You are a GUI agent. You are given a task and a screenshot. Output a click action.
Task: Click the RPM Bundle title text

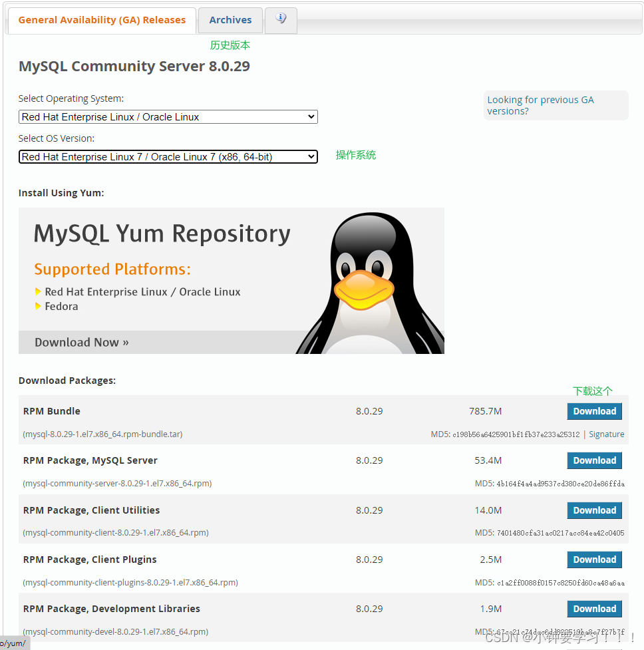pos(52,411)
